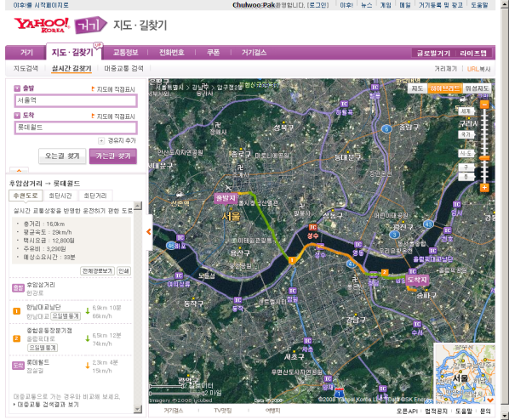
Task: Select the 하이브리드 map view
Action: pos(444,88)
